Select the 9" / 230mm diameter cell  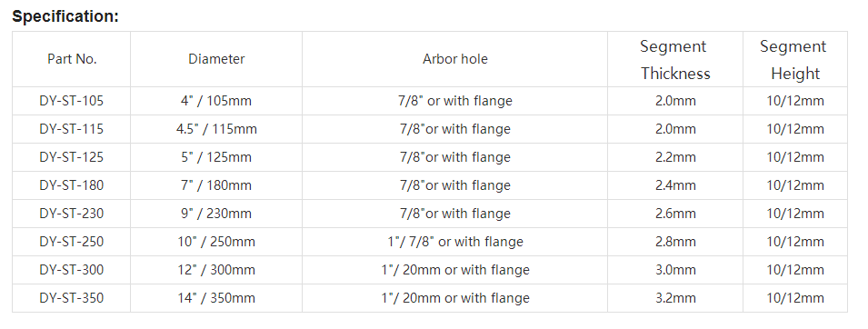click(216, 214)
